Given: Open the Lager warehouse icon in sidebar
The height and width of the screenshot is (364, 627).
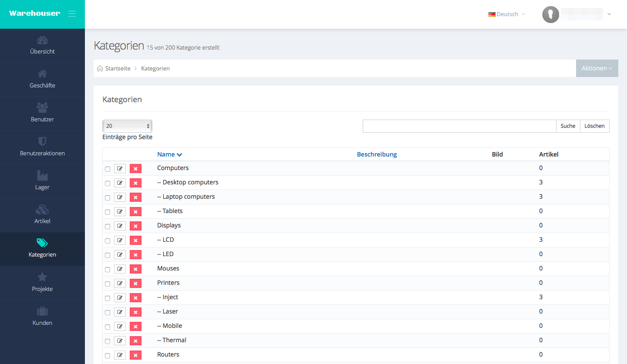Looking at the screenshot, I should (42, 176).
